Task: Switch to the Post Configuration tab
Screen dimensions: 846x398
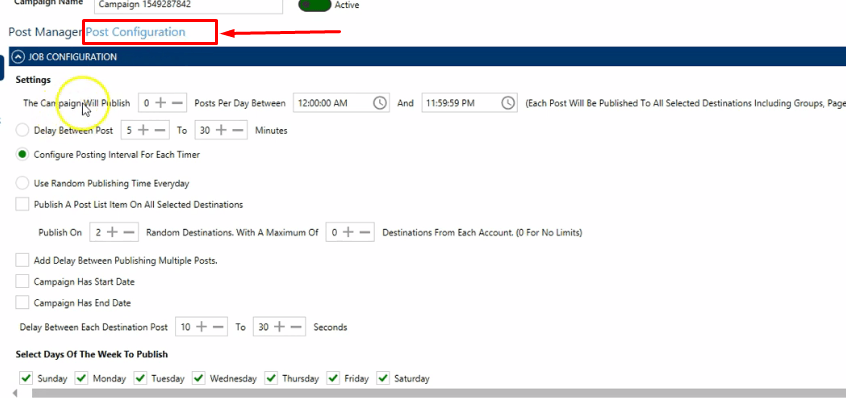Action: click(x=135, y=32)
